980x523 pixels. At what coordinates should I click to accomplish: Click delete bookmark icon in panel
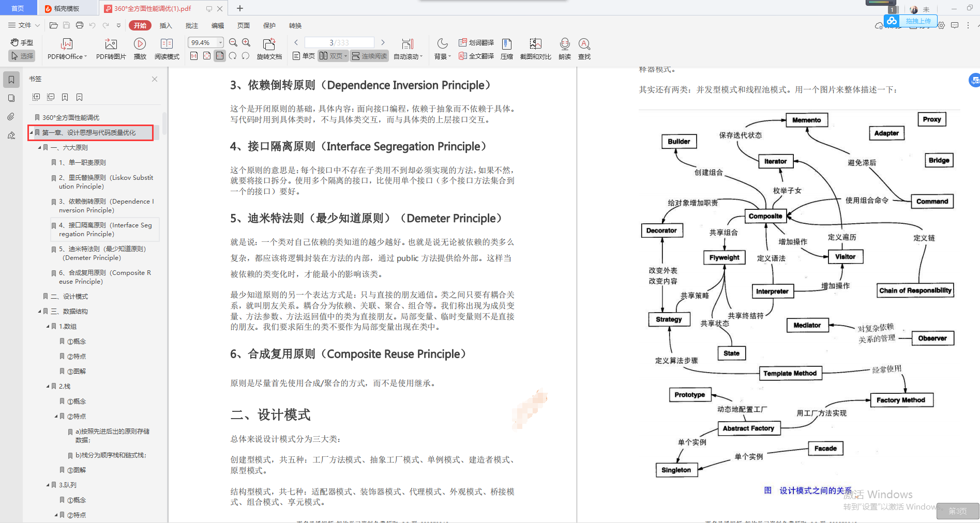(79, 97)
